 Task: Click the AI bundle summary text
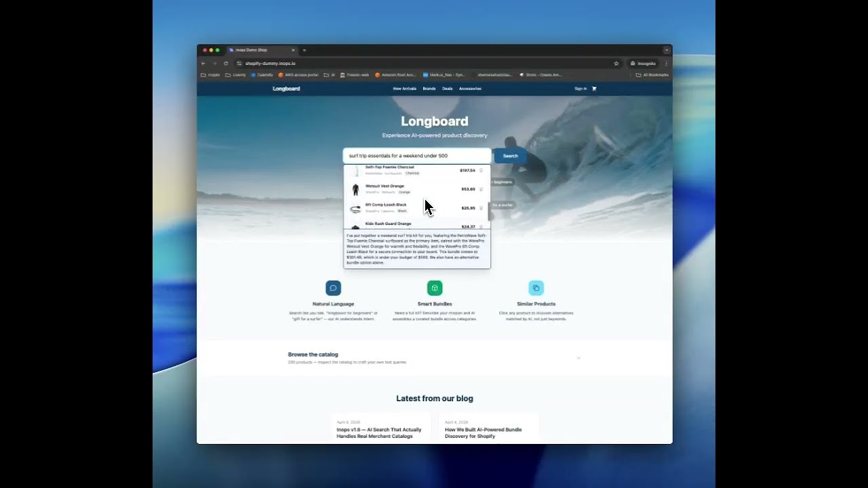416,249
